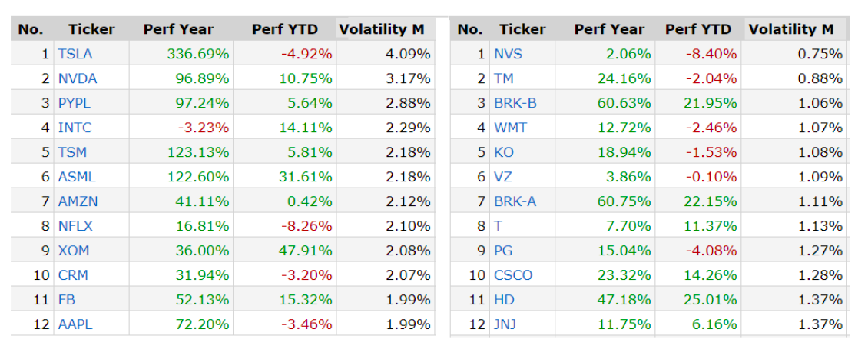868x346 pixels.
Task: Click Volatility M header in TSLA table
Action: point(382,29)
